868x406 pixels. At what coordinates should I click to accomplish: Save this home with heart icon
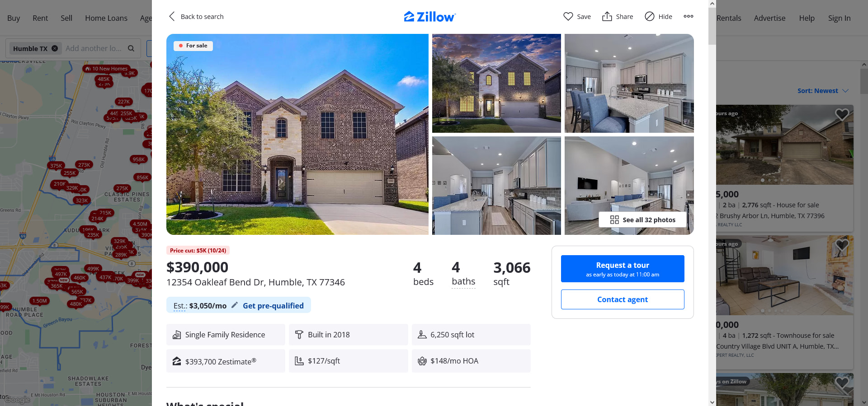(568, 16)
